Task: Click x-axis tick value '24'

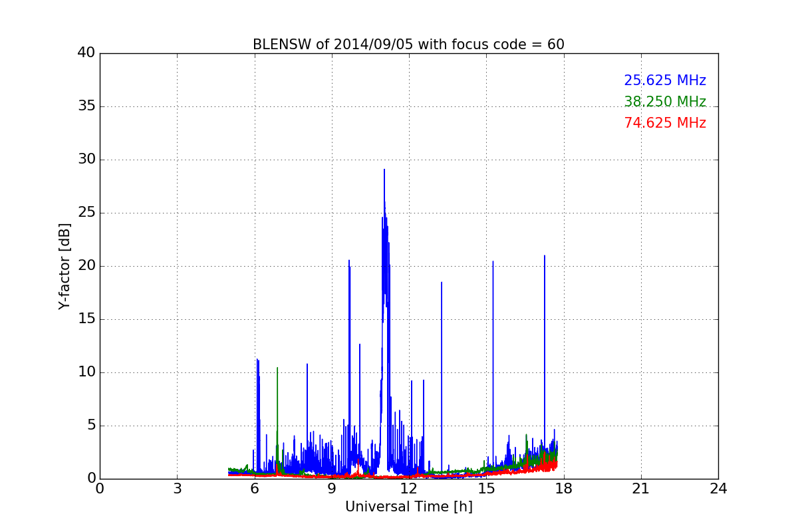Action: pyautogui.click(x=718, y=489)
